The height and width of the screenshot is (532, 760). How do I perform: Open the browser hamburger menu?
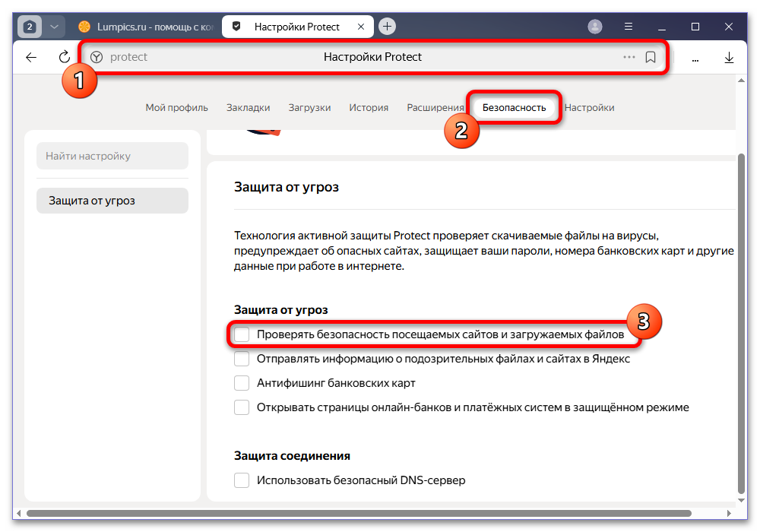pos(629,26)
